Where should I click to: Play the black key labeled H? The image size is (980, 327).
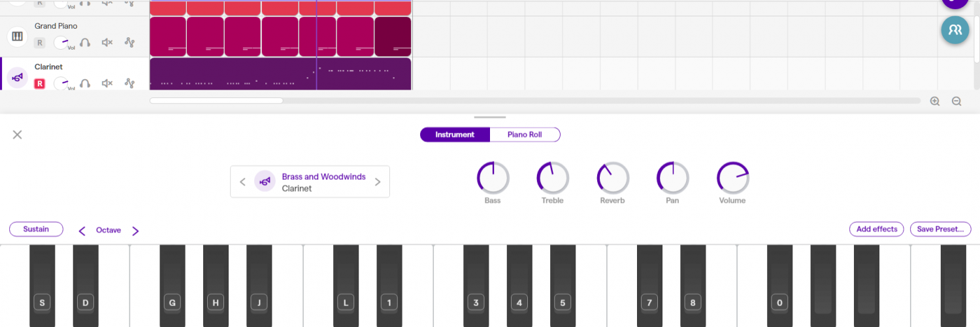[x=216, y=286]
